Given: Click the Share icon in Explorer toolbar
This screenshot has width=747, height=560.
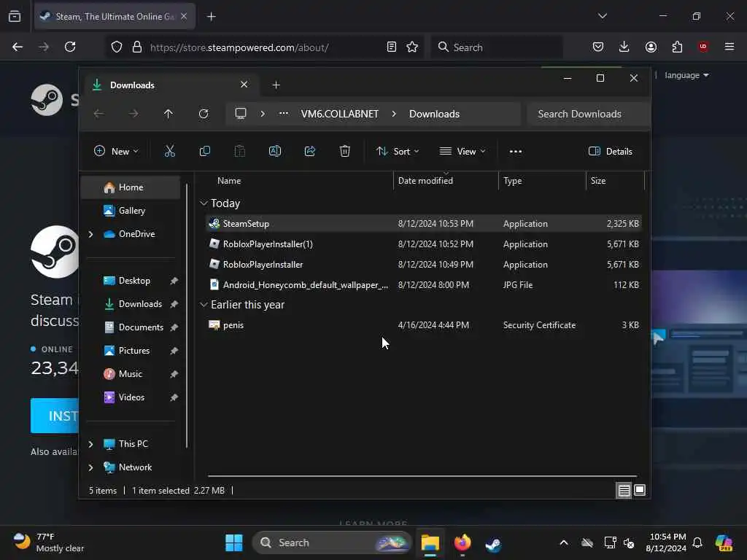Looking at the screenshot, I should pos(309,152).
